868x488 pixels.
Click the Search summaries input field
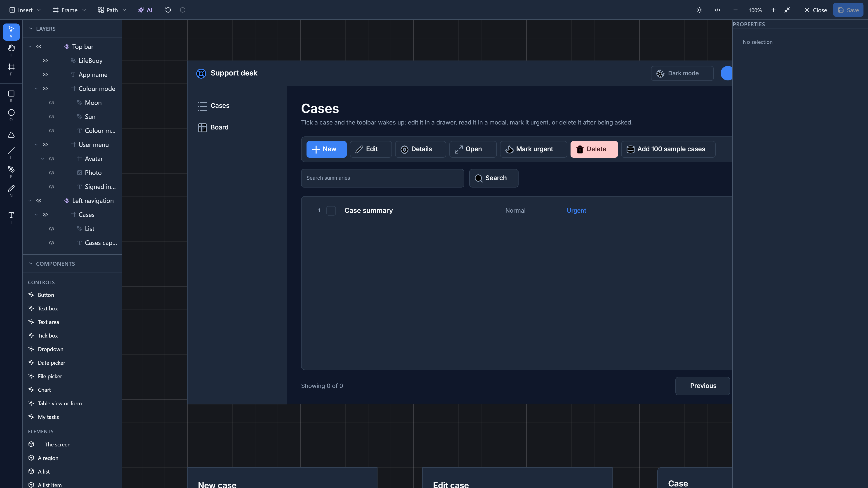tap(382, 178)
